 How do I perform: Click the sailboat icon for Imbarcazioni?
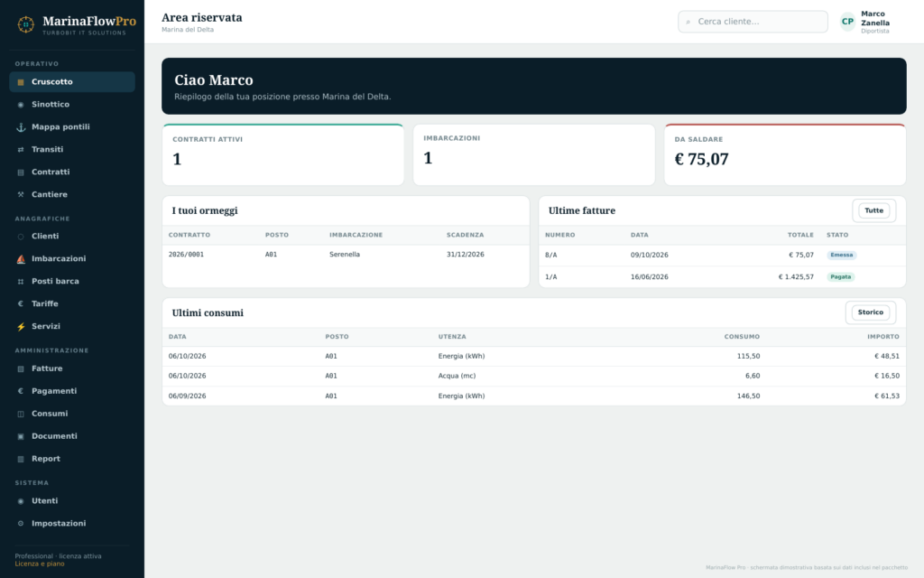[21, 259]
